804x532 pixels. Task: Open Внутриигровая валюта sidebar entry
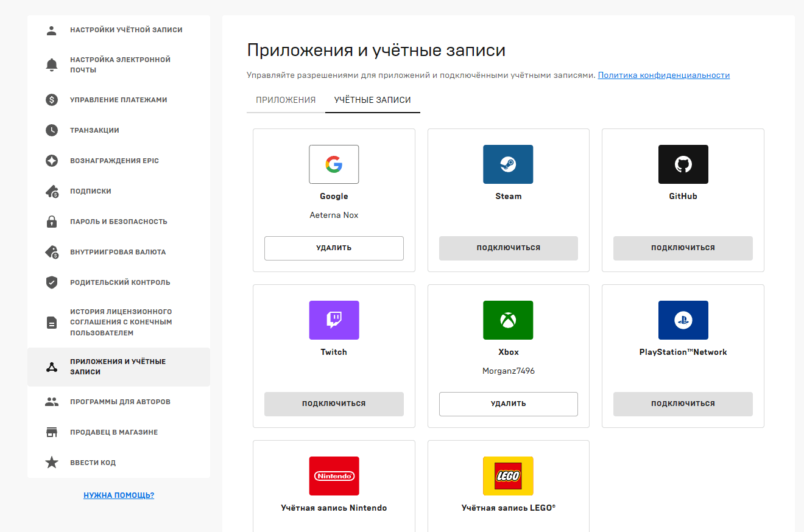tap(119, 252)
